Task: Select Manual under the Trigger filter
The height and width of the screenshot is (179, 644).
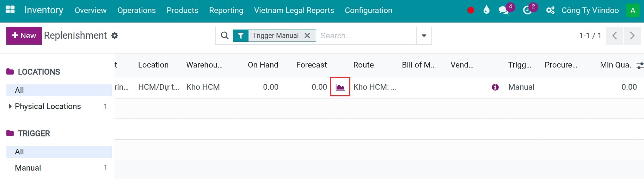Action: coord(28,168)
